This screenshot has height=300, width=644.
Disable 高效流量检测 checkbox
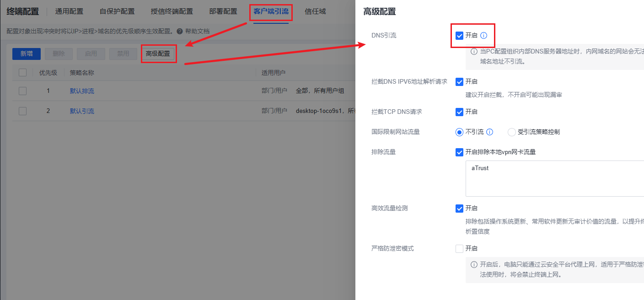click(460, 209)
